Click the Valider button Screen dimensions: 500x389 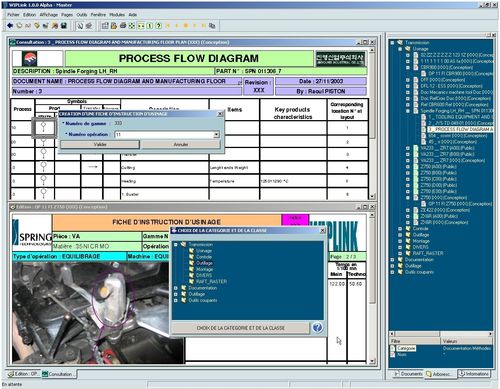[100, 144]
